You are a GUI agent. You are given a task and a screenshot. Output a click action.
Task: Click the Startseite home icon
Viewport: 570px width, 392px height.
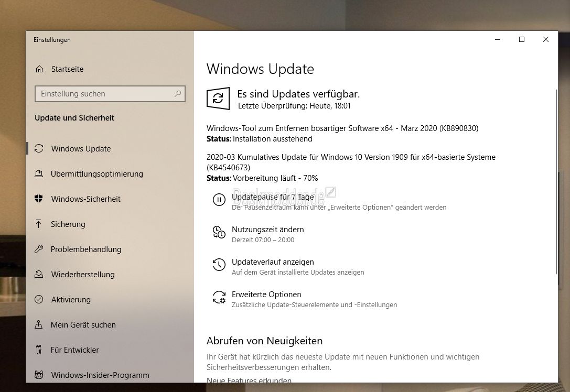pyautogui.click(x=39, y=69)
